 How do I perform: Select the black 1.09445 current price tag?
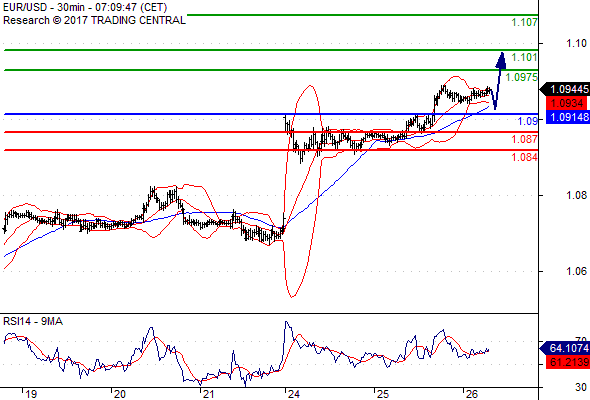564,89
